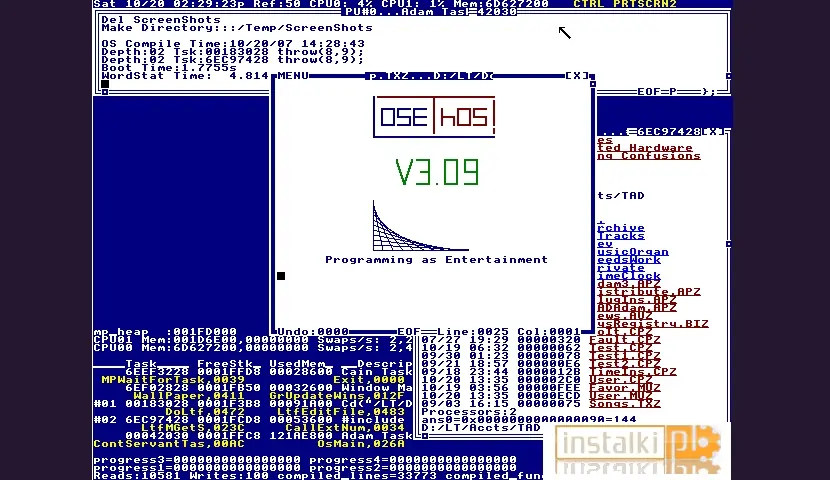Click the 'Boot Time:1.7755s' line
This screenshot has width=830, height=480.
(x=169, y=68)
